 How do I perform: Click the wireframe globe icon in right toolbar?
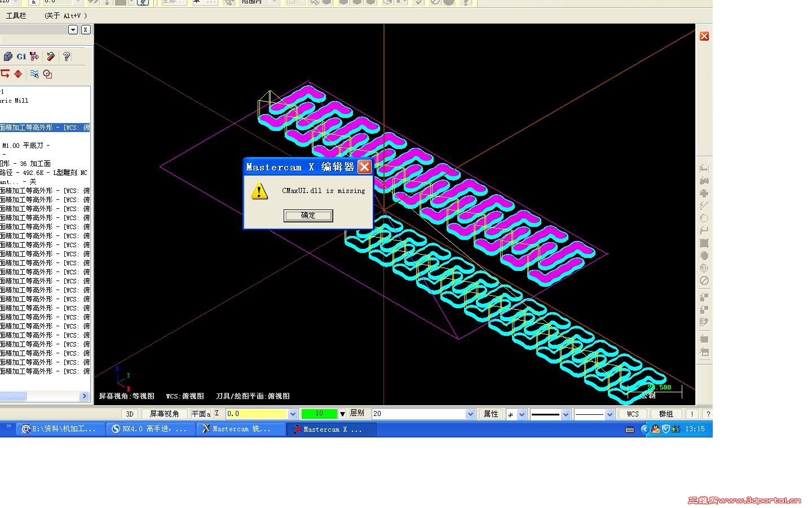(704, 268)
